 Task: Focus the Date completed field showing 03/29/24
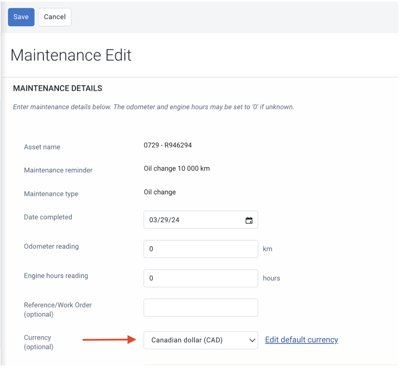pyautogui.click(x=201, y=220)
